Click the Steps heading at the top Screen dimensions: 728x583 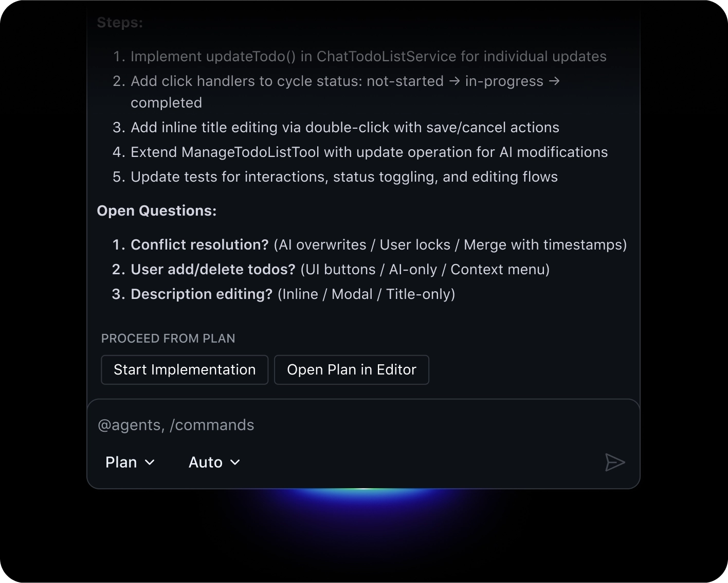(119, 22)
